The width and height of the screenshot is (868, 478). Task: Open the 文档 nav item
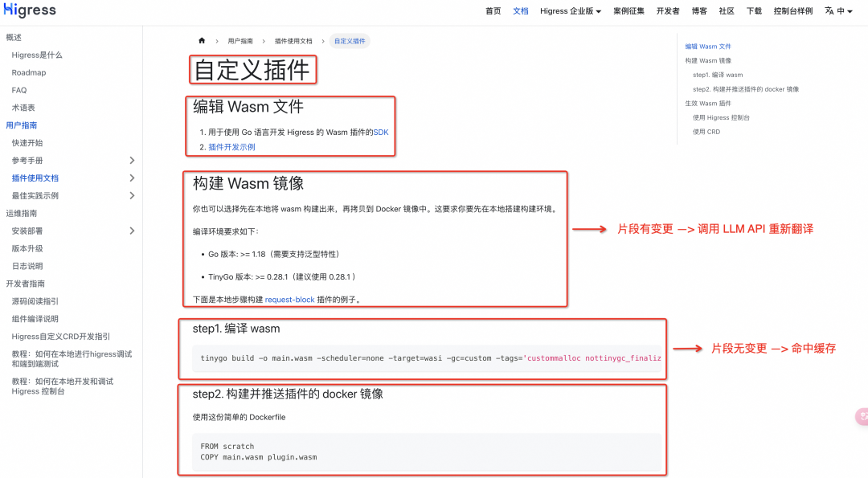pyautogui.click(x=520, y=11)
